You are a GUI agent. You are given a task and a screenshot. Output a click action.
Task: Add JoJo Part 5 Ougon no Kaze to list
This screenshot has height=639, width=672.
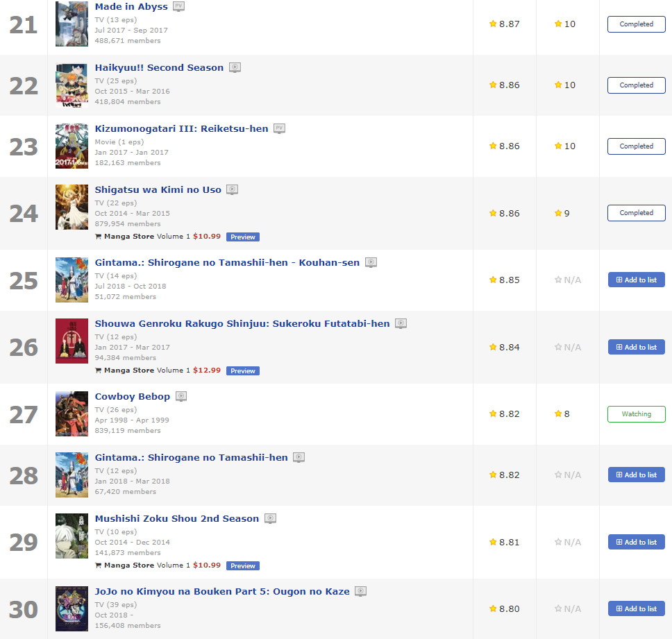click(x=637, y=609)
